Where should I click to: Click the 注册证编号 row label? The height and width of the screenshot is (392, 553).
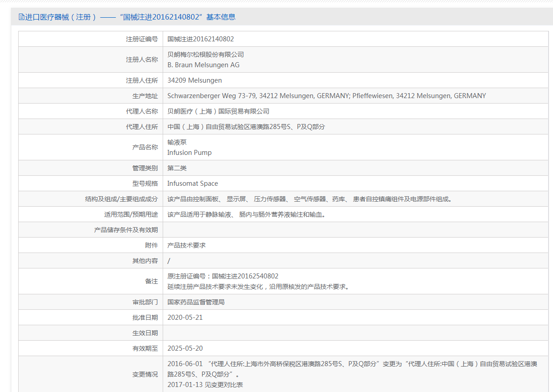pos(142,39)
